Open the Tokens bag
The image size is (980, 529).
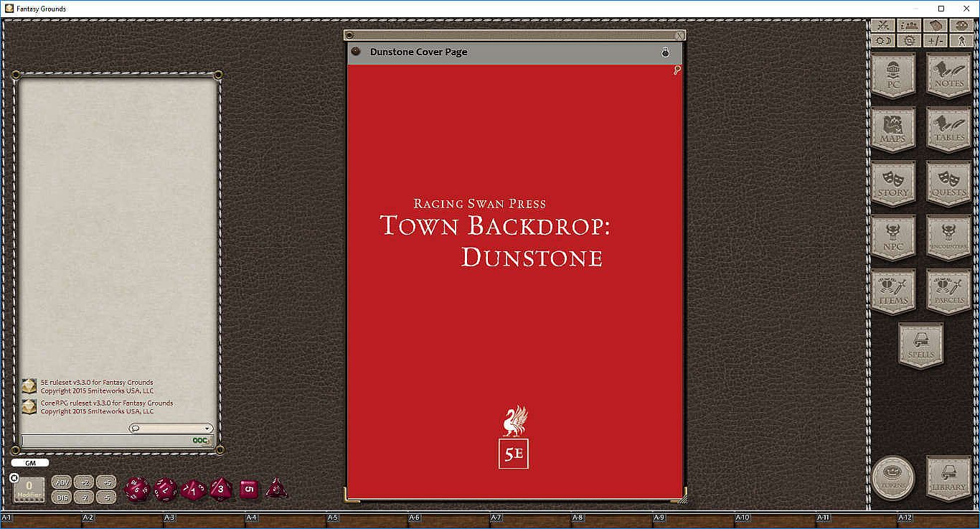click(x=893, y=478)
